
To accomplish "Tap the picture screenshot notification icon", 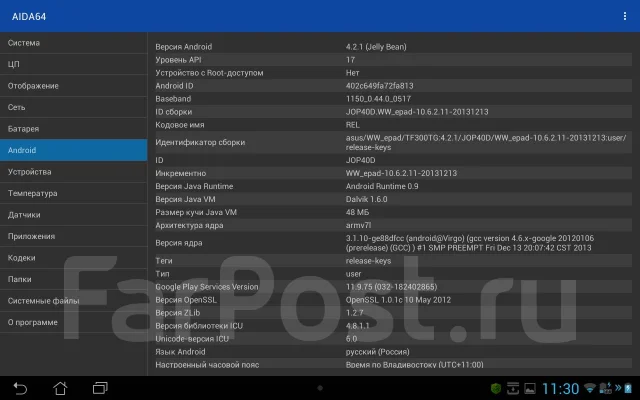I will click(530, 389).
